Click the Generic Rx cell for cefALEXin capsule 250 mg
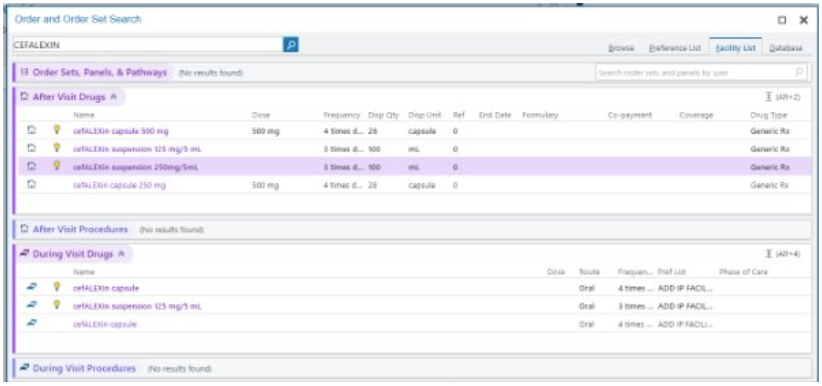This screenshot has width=822, height=386. [770, 185]
